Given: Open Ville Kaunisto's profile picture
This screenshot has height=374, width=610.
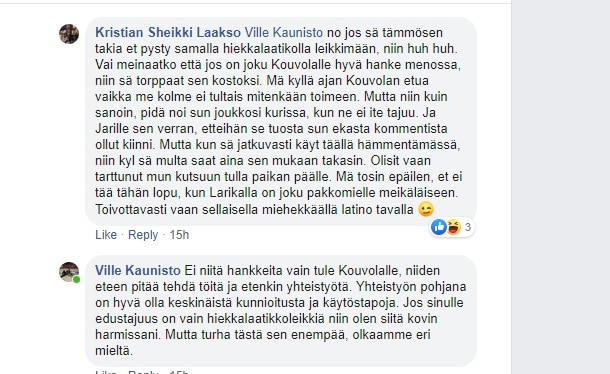Looking at the screenshot, I should tap(69, 272).
